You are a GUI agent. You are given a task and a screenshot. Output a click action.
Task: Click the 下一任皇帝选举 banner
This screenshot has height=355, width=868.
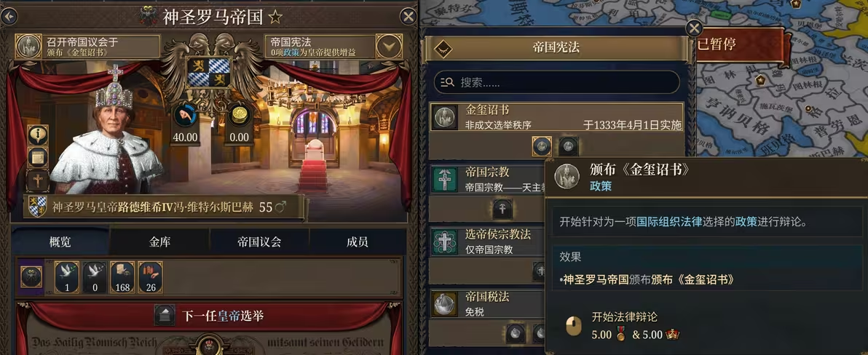tap(209, 316)
